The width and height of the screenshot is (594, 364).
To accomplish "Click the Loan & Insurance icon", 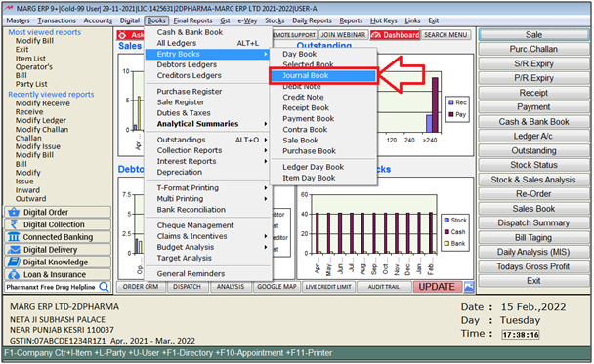I will [14, 274].
